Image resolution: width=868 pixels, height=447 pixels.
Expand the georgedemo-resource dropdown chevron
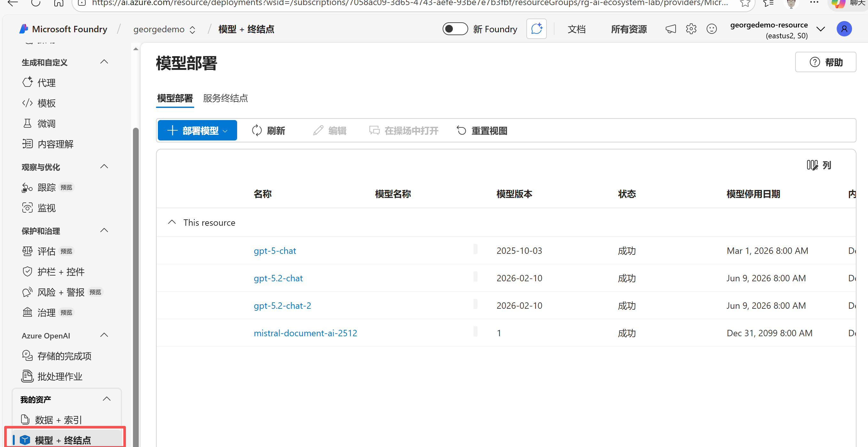click(820, 29)
